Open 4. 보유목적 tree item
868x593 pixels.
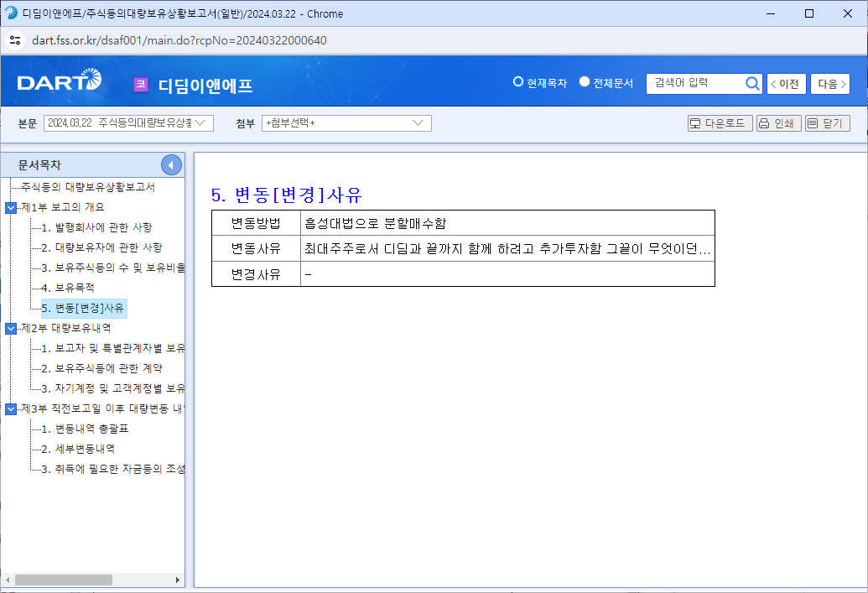pos(68,288)
